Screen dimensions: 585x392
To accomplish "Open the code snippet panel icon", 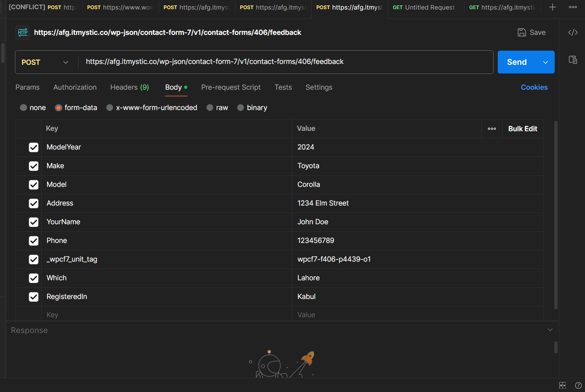I will point(573,32).
